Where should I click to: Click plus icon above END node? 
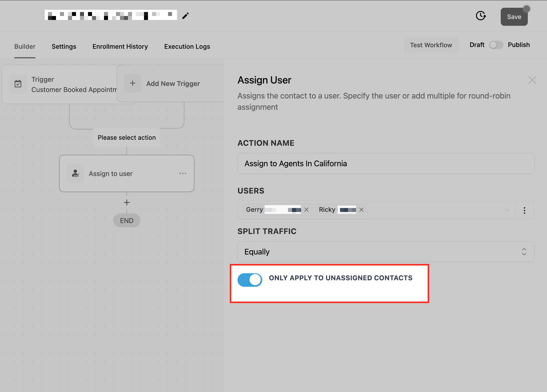pos(127,202)
